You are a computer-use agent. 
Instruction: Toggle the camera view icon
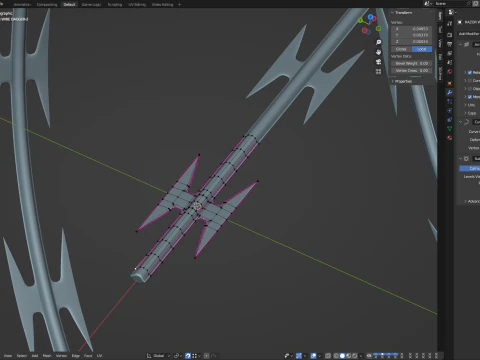pyautogui.click(x=378, y=62)
